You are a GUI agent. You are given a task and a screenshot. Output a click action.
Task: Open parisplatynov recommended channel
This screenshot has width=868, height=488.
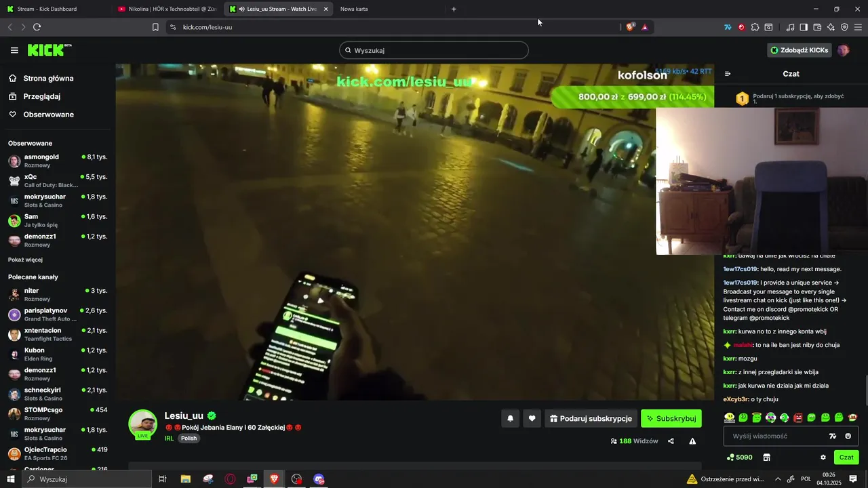(58, 314)
